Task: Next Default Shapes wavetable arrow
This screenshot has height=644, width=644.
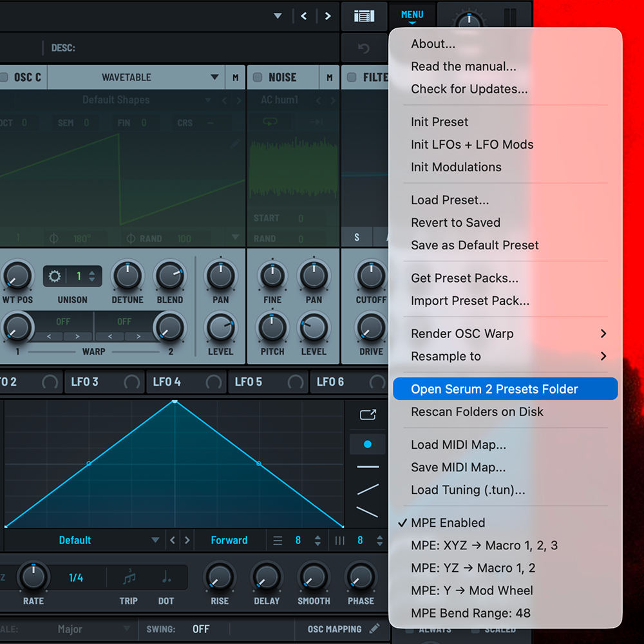Action: 239,100
